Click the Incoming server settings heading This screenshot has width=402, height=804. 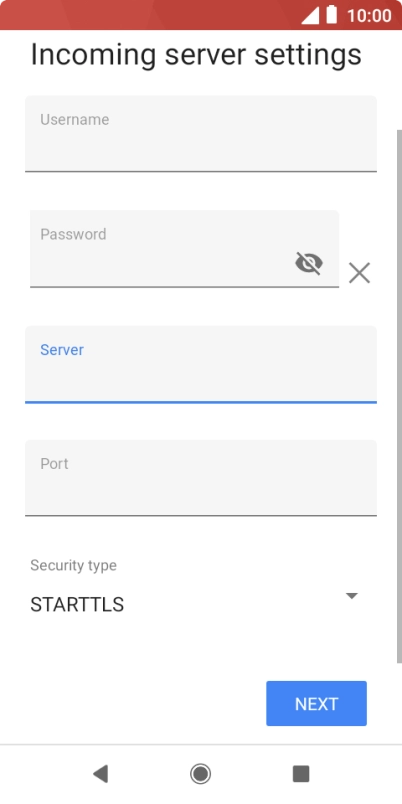(196, 54)
